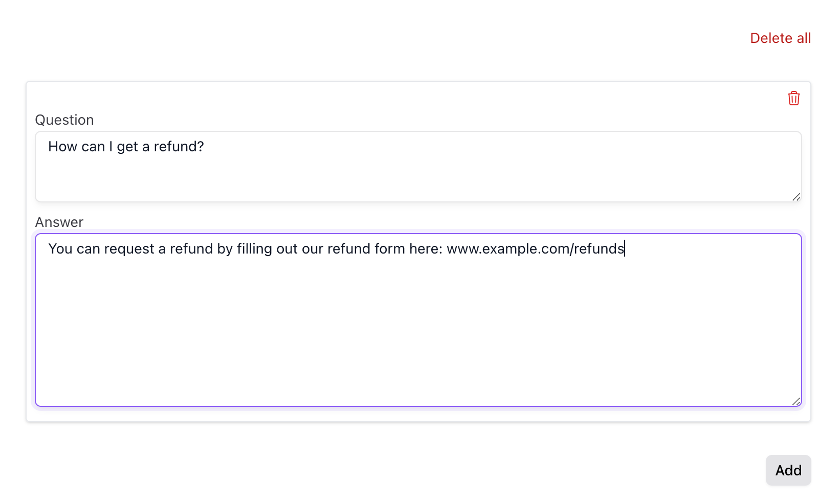
Task: Place cursor on "www.example.com/refunds" URL text
Action: click(x=535, y=249)
